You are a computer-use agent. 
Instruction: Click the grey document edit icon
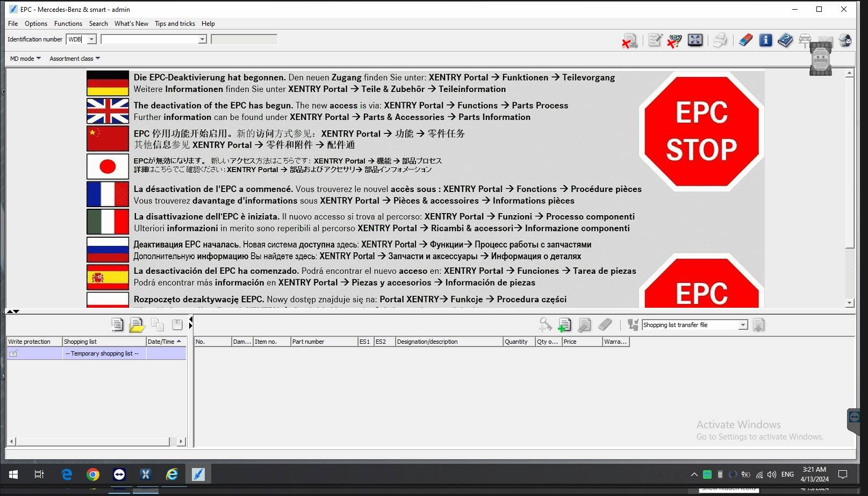coord(584,325)
